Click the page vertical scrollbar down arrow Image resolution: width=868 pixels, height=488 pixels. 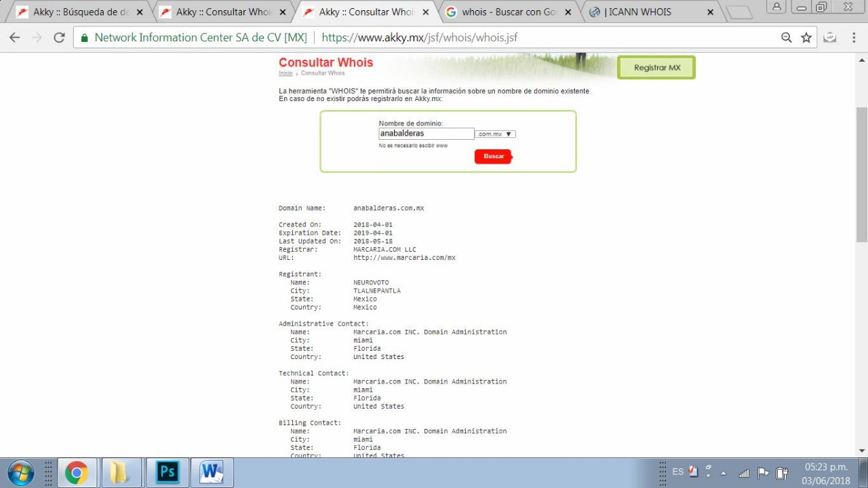861,451
